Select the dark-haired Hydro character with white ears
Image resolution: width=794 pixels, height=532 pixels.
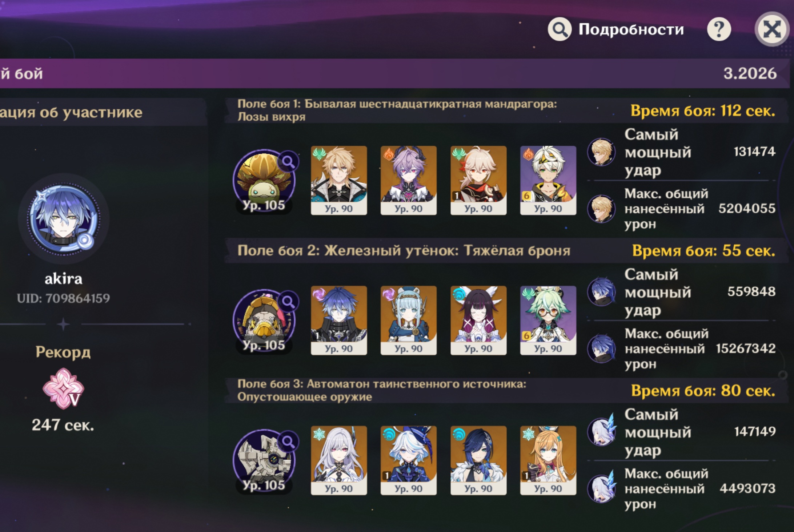pos(478,320)
